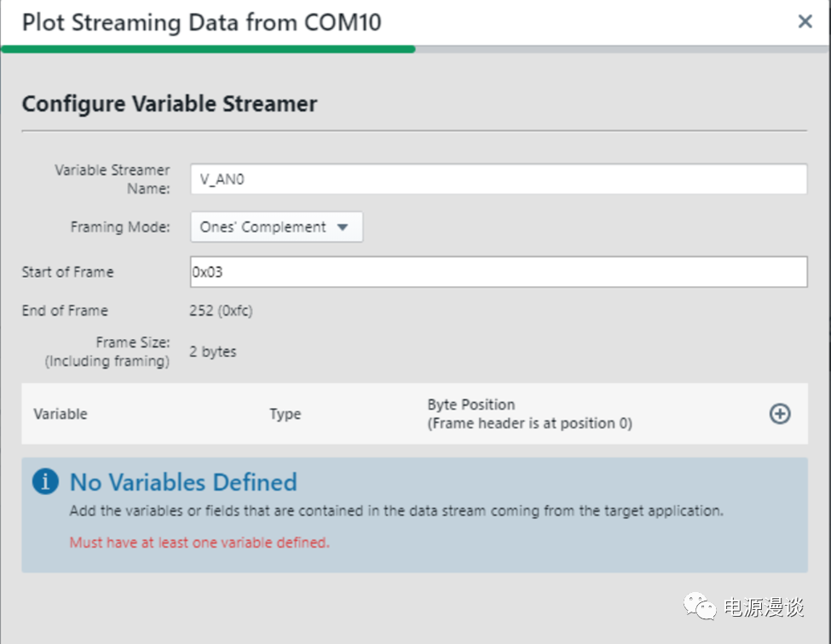Click the Configure Variable Streamer heading
The image size is (831, 644).
tap(170, 104)
